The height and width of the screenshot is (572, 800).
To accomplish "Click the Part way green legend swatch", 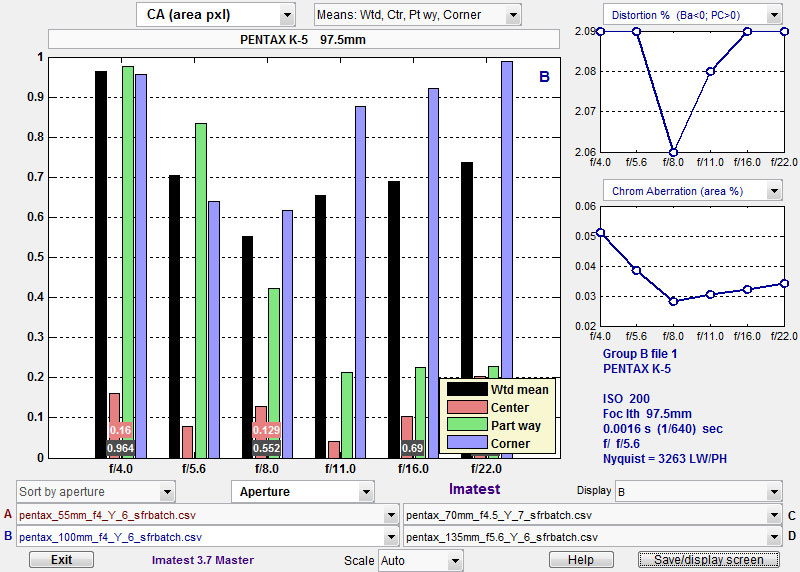I will [x=467, y=425].
